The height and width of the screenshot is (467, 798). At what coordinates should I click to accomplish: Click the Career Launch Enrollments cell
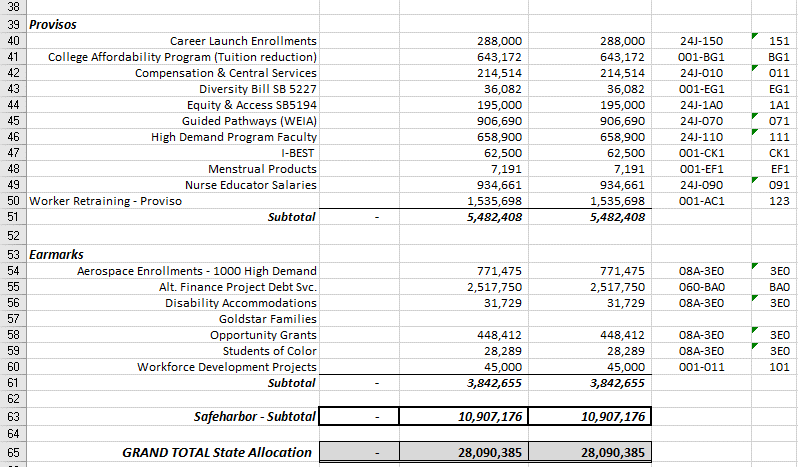click(x=243, y=41)
